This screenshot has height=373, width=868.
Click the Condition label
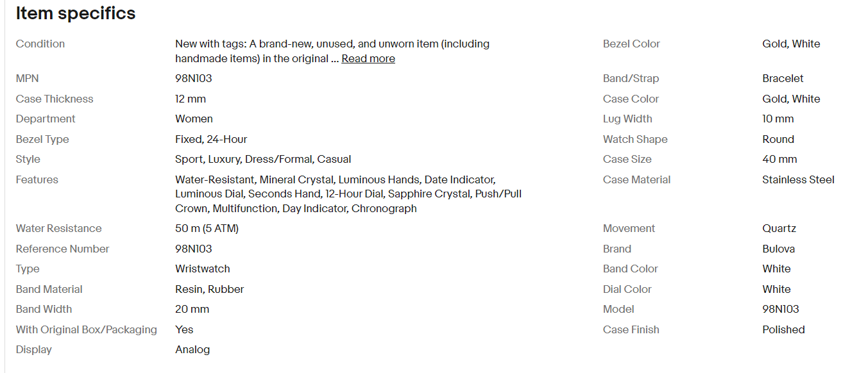[x=40, y=44]
